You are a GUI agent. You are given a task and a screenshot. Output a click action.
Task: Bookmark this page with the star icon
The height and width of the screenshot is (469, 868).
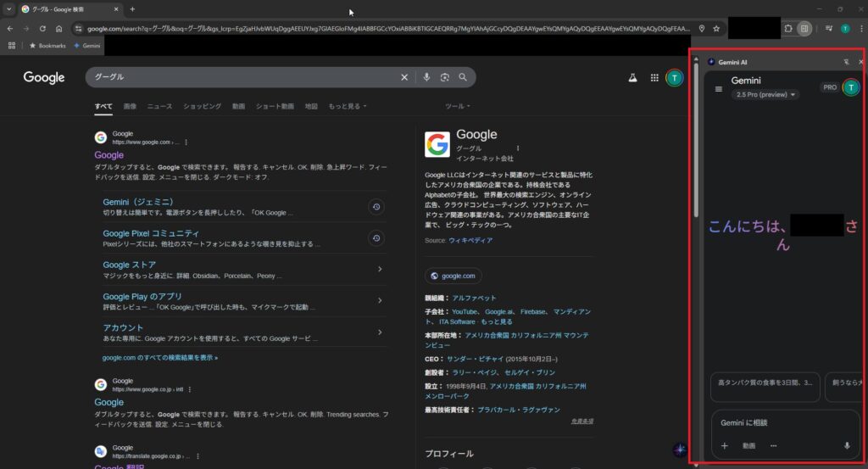point(716,28)
